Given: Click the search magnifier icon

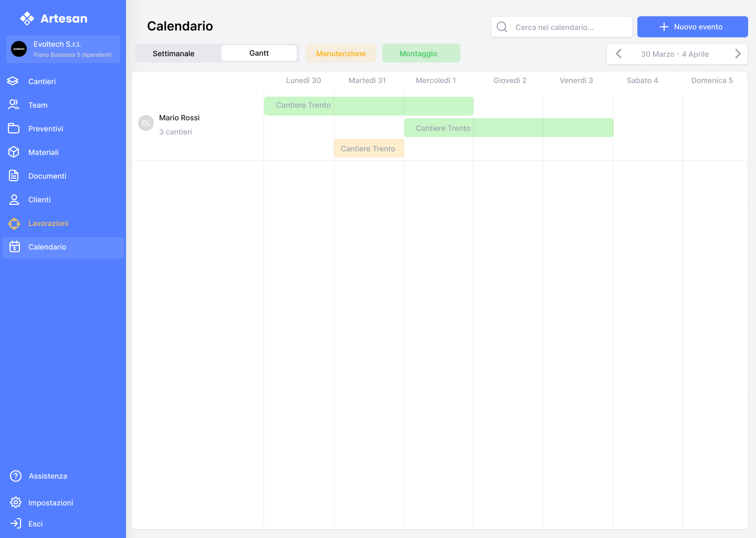Looking at the screenshot, I should point(502,27).
